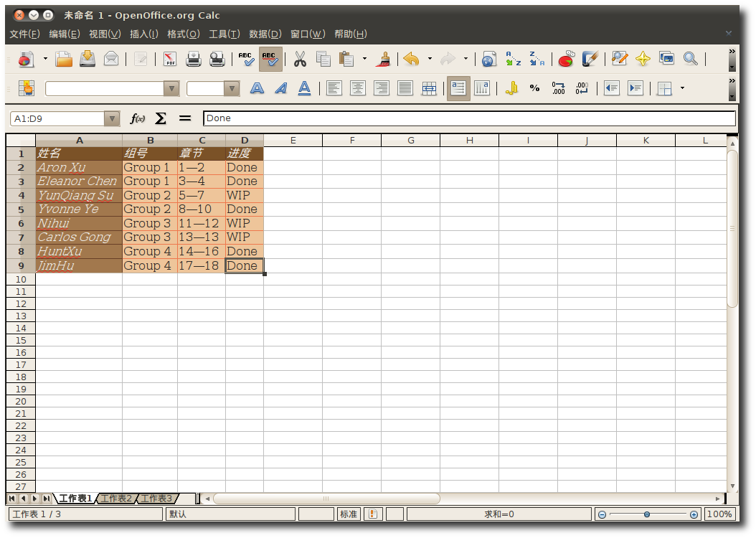The image size is (756, 538).
Task: Open the Function Wizard
Action: pos(137,118)
